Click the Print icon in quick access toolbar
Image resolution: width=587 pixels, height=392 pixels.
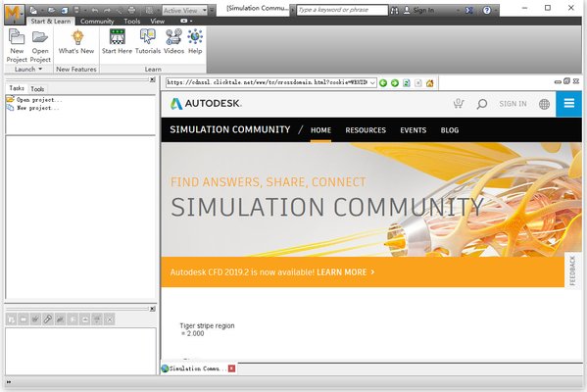(131, 10)
